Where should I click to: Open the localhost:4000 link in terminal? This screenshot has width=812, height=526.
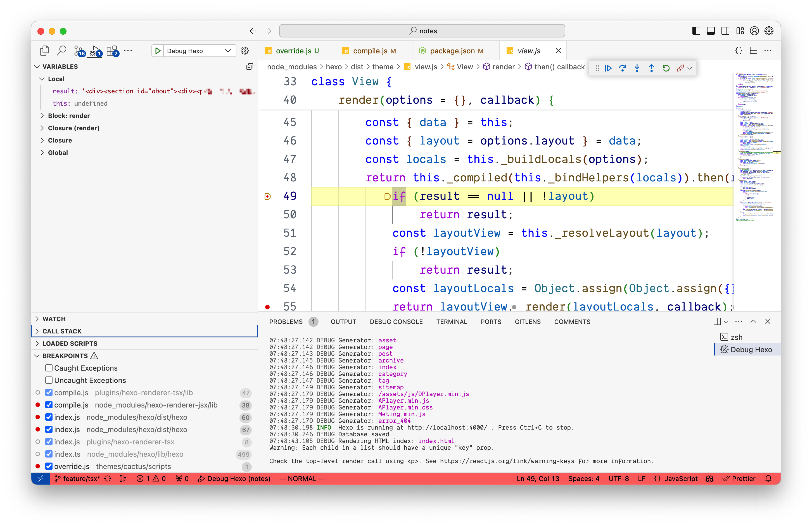pyautogui.click(x=447, y=427)
